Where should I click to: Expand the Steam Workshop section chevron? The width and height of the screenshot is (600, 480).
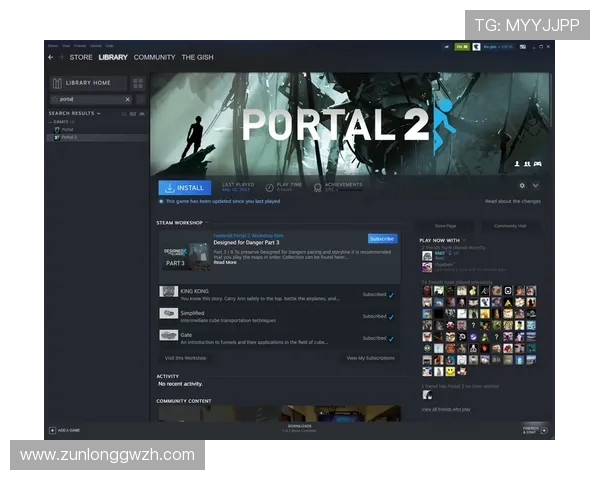pos(207,223)
